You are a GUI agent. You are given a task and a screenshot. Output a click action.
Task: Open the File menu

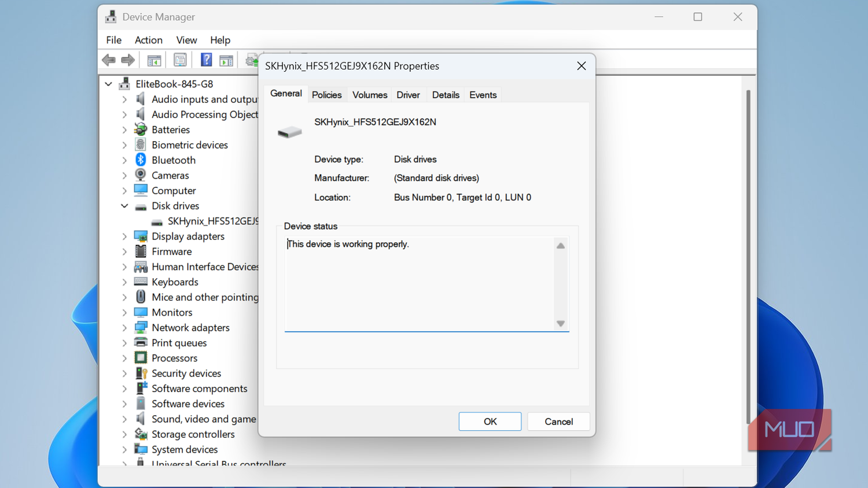point(114,40)
